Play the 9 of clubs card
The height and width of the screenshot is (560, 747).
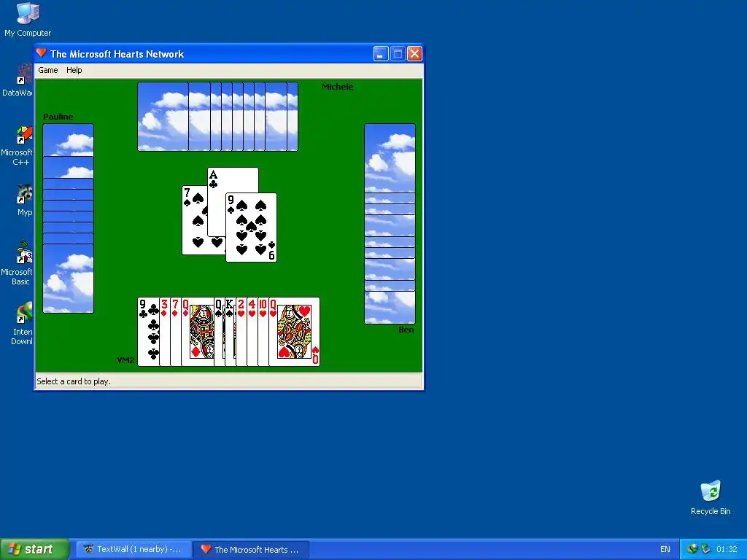(x=148, y=332)
